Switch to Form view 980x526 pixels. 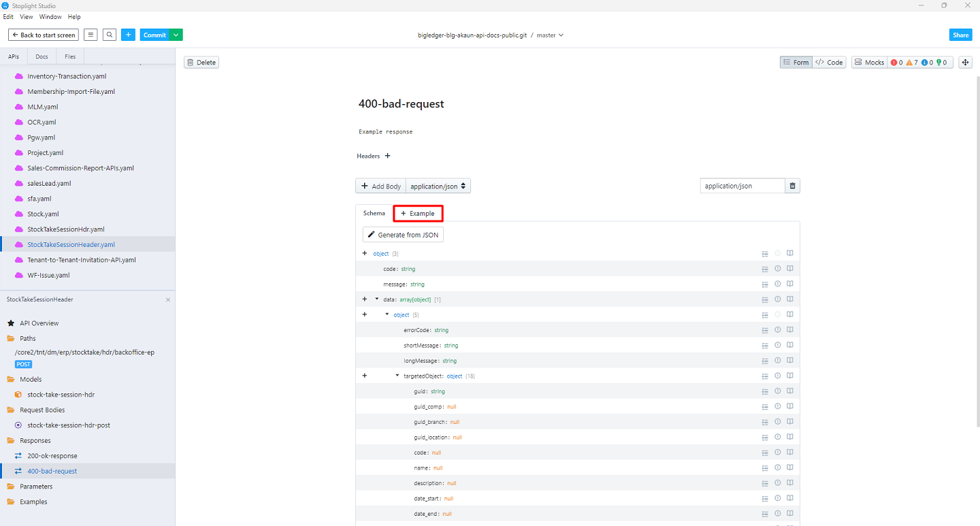(x=796, y=62)
